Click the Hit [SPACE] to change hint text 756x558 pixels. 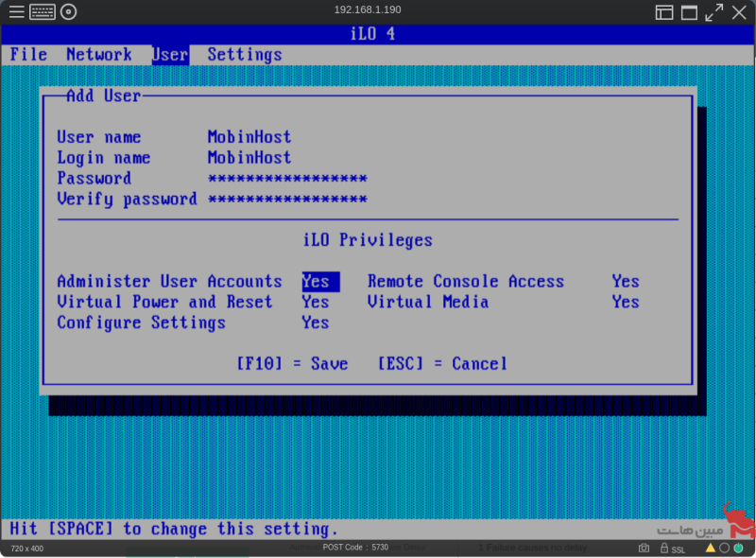tap(174, 530)
